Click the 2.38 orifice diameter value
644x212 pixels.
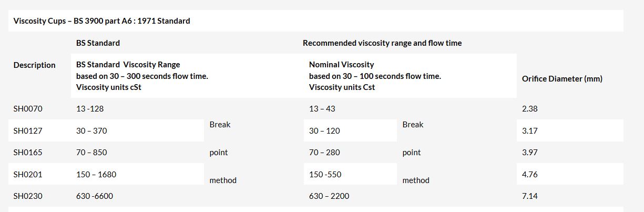tap(530, 109)
